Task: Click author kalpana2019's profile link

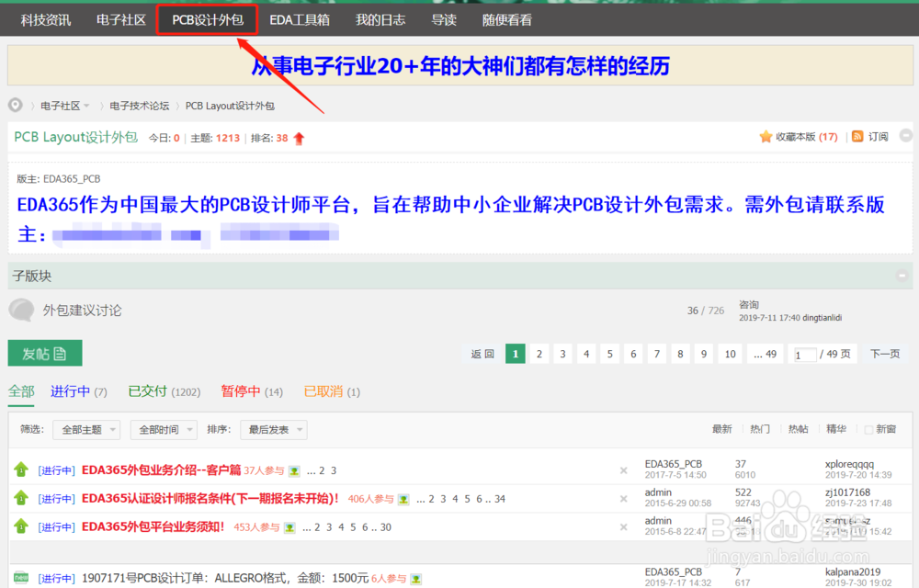Action: pos(853,571)
